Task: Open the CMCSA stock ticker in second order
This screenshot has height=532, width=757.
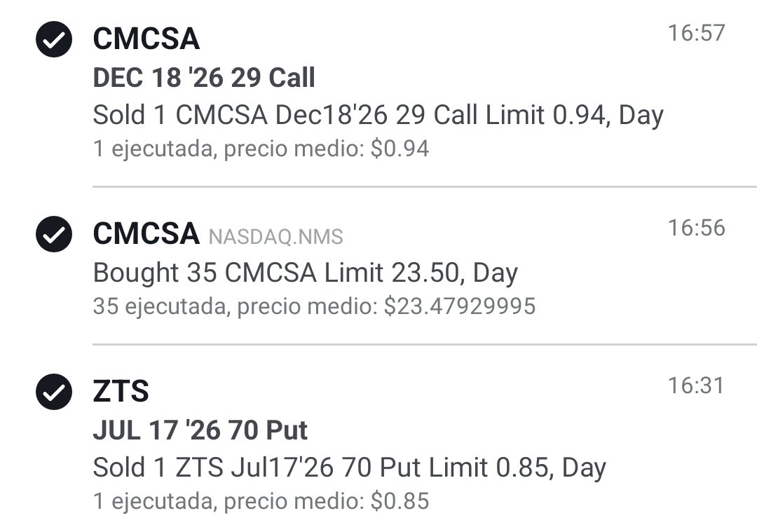Action: pyautogui.click(x=146, y=233)
